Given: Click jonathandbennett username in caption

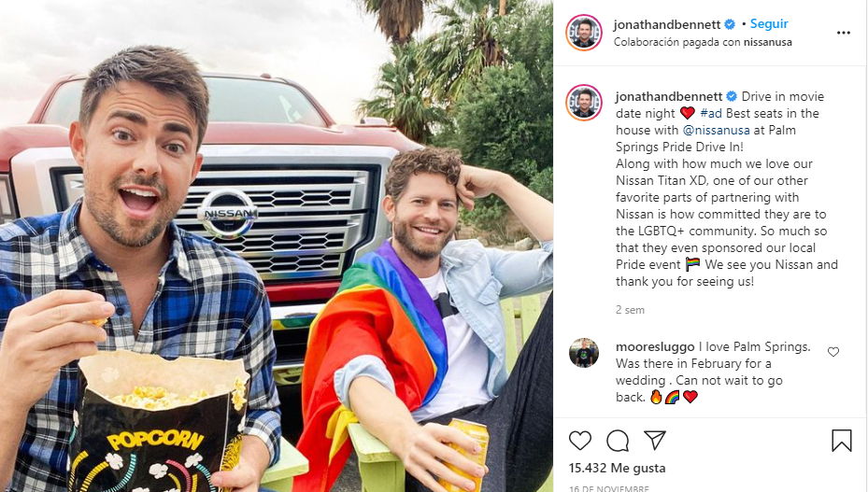Looking at the screenshot, I should tap(669, 96).
